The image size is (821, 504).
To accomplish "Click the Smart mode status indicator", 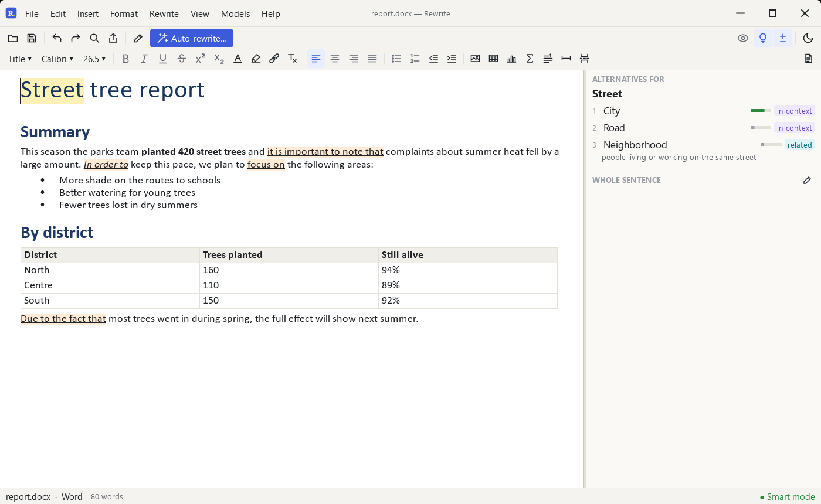I will [787, 497].
